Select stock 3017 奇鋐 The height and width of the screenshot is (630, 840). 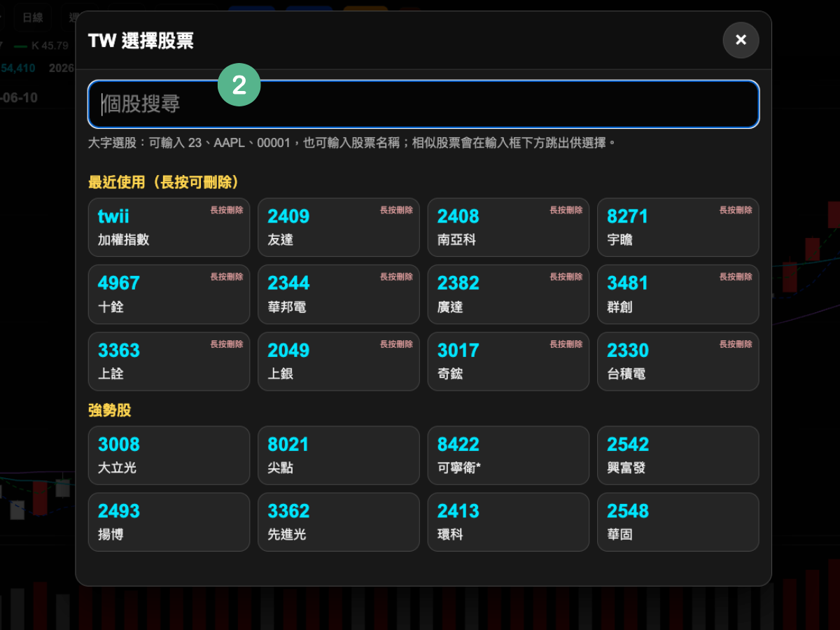(508, 361)
